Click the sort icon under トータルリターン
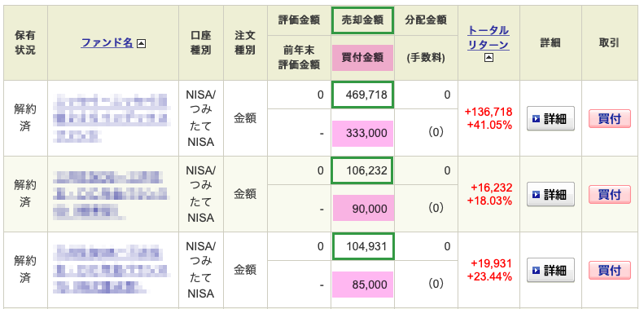 (x=488, y=59)
